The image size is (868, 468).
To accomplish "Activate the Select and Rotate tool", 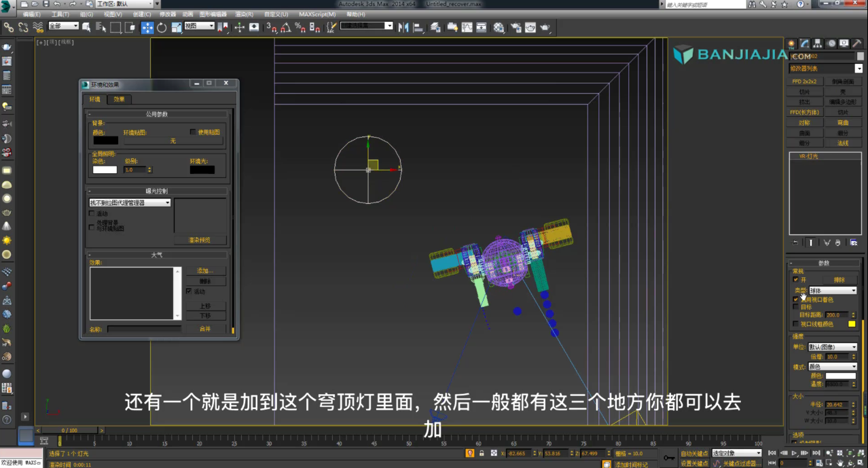I will [162, 27].
